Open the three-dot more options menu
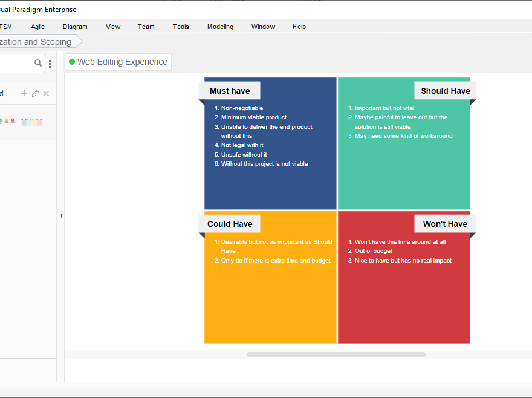 pyautogui.click(x=50, y=64)
